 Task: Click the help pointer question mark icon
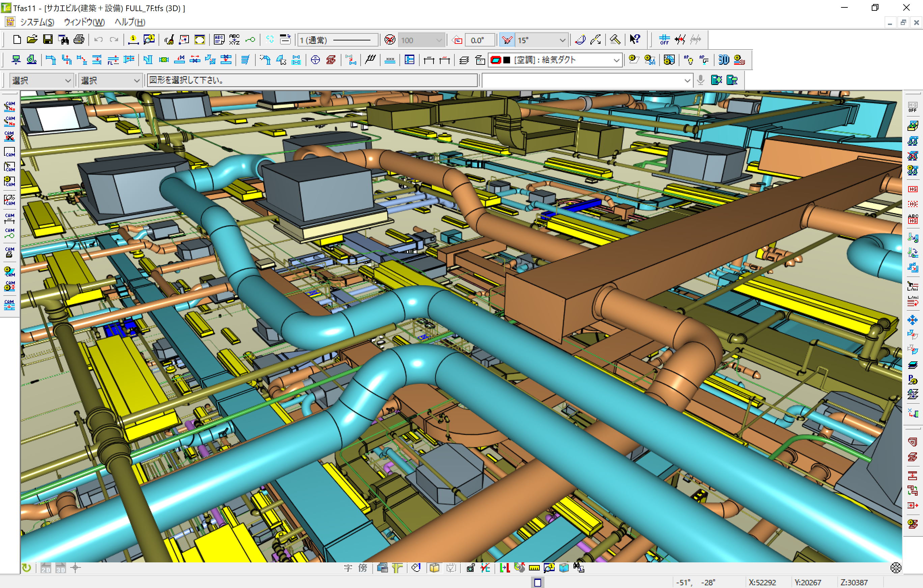pos(635,39)
